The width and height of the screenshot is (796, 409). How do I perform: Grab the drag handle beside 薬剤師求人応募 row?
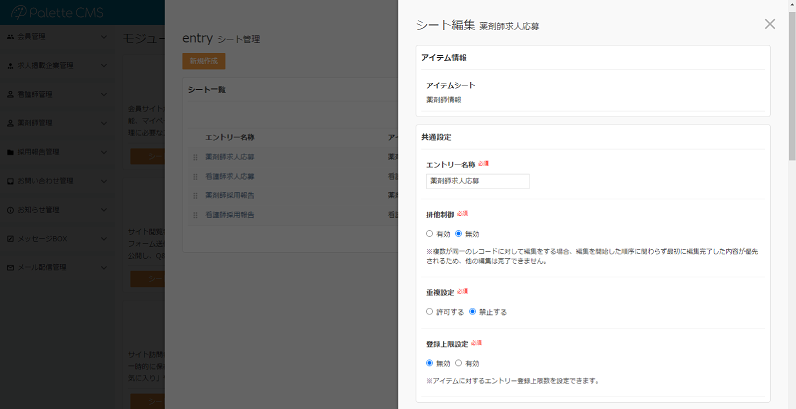(195, 157)
